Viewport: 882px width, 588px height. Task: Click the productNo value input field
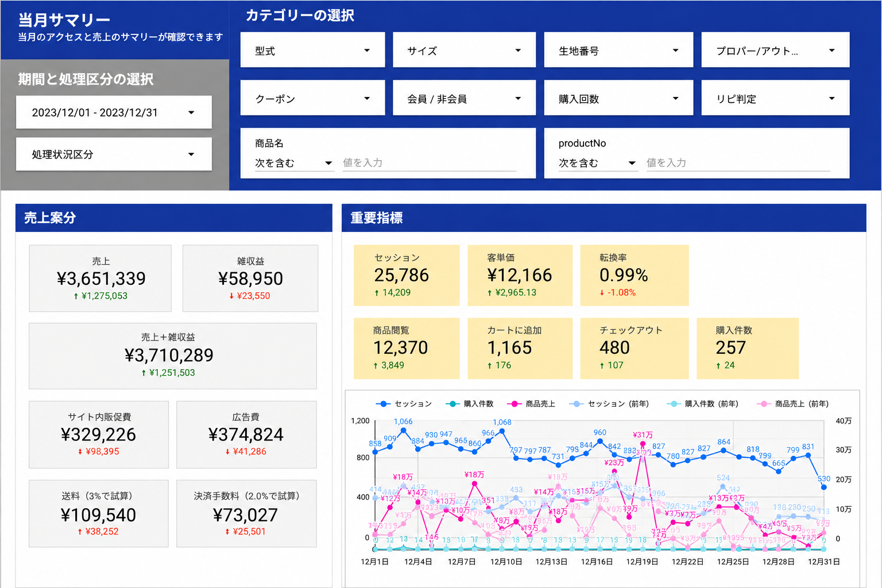point(738,163)
